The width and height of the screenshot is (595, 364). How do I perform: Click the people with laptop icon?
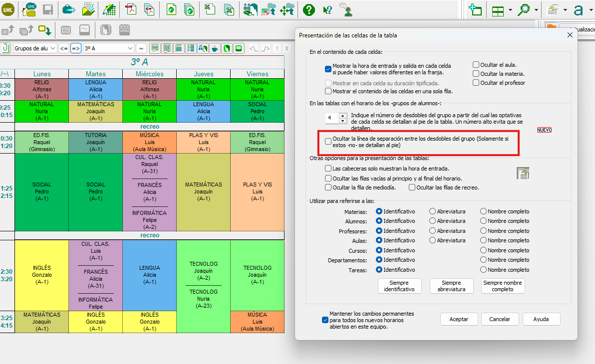[x=250, y=9]
